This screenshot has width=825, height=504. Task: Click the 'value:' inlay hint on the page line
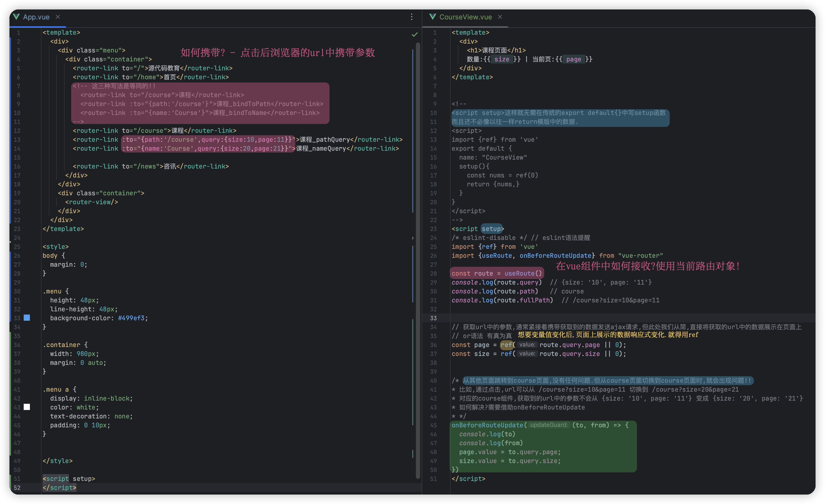pyautogui.click(x=527, y=345)
